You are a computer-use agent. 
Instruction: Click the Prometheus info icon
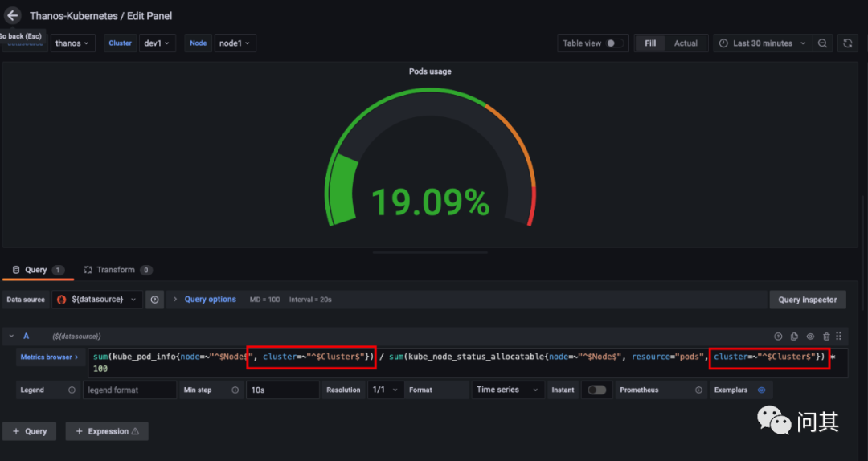click(698, 390)
